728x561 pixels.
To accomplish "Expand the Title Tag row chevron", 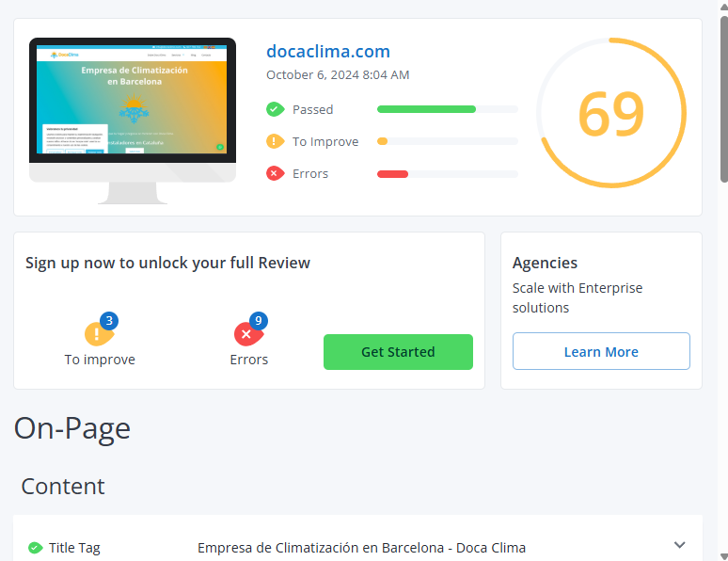I will coord(679,545).
